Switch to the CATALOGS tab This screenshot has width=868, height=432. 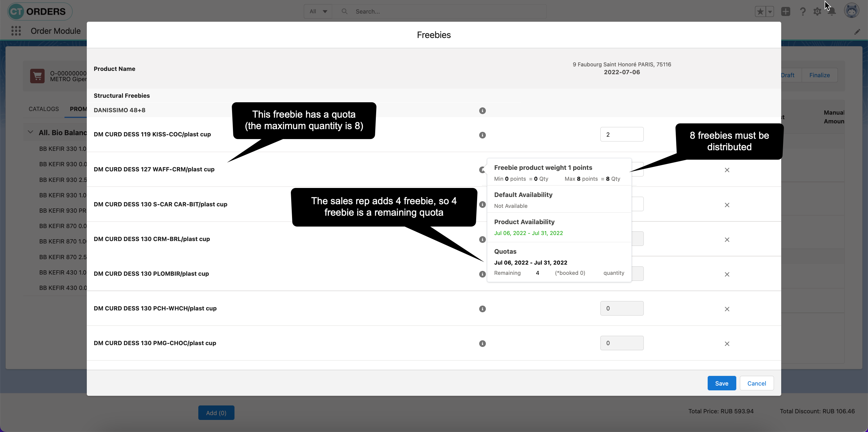click(x=43, y=109)
